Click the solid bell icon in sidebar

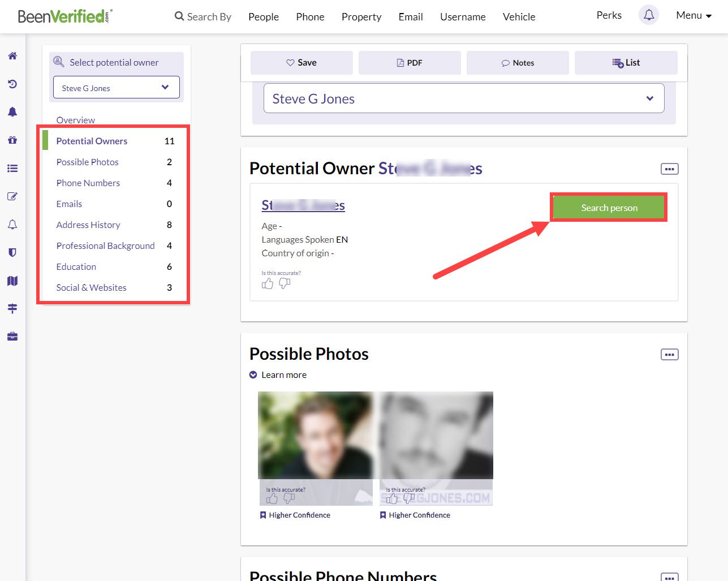(12, 112)
